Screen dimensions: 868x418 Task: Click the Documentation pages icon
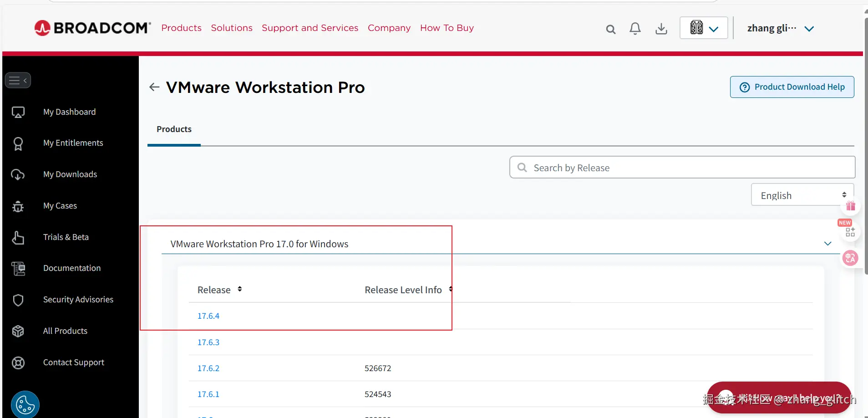pyautogui.click(x=18, y=269)
